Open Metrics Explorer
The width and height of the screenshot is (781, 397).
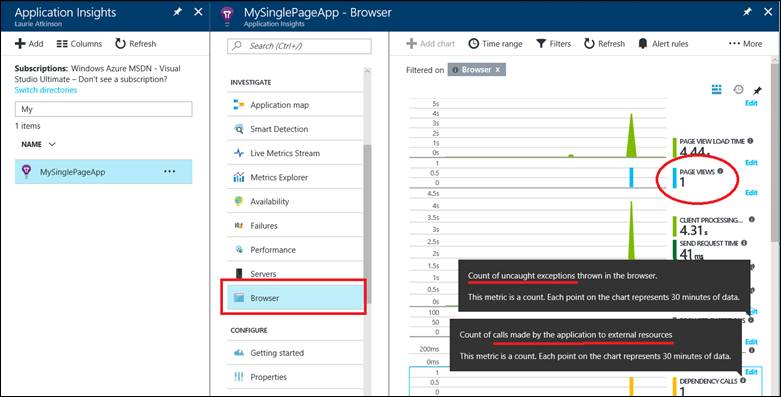[295, 177]
